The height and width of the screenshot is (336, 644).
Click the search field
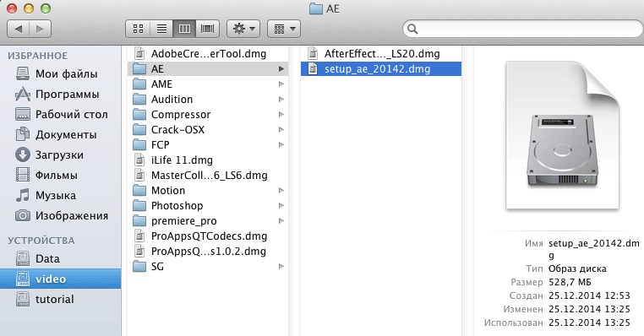524,29
